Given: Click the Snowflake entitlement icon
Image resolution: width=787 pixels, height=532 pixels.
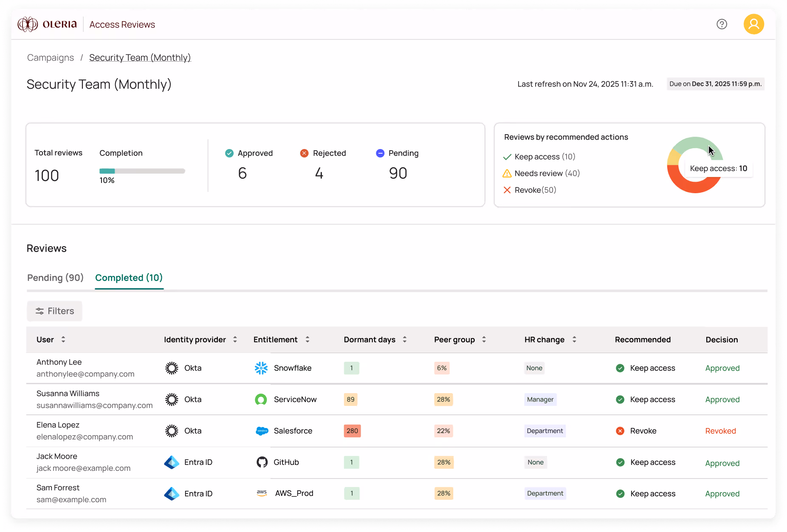Looking at the screenshot, I should click(x=261, y=368).
